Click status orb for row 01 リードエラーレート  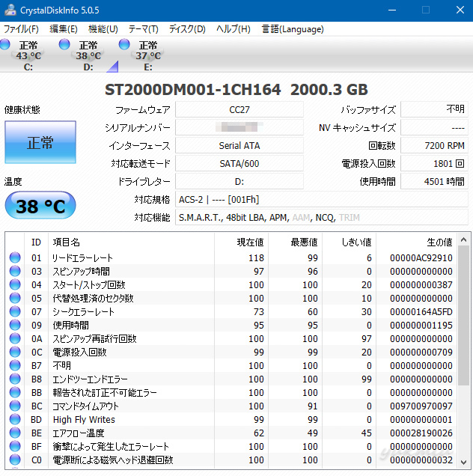(15, 257)
